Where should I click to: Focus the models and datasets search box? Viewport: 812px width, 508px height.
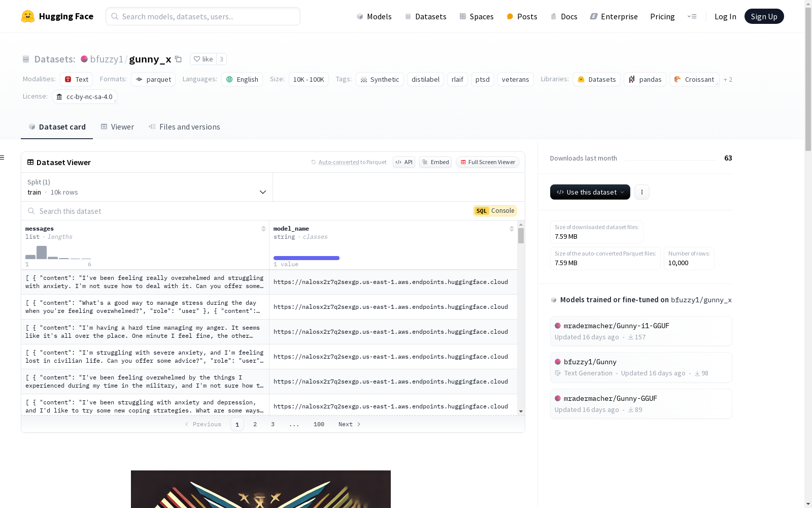coord(203,16)
